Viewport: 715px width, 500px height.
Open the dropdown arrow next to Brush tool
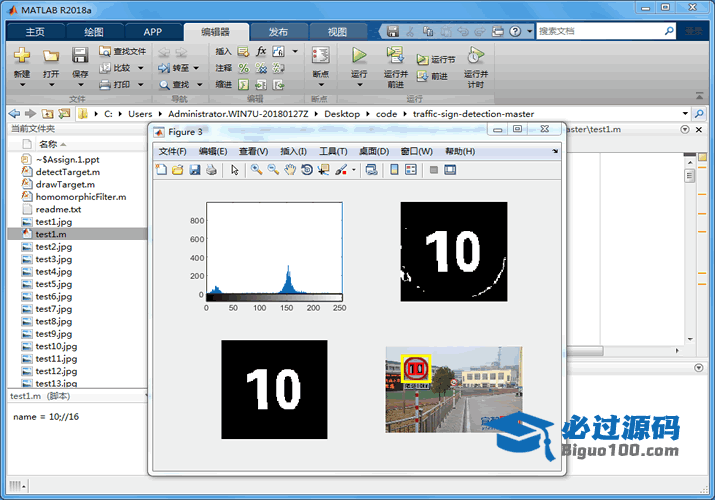coord(353,170)
